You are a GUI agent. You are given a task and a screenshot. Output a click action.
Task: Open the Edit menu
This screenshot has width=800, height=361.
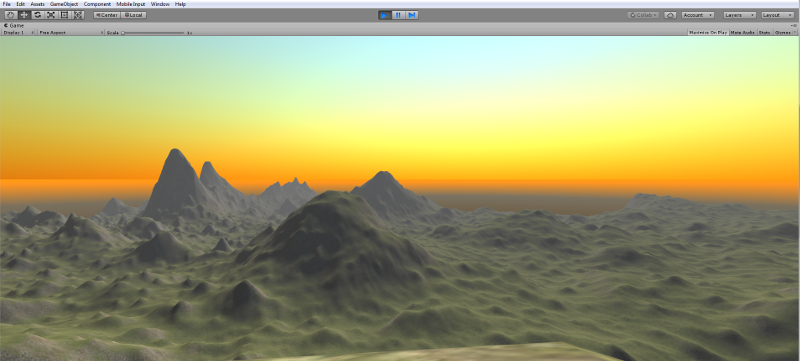pos(20,4)
